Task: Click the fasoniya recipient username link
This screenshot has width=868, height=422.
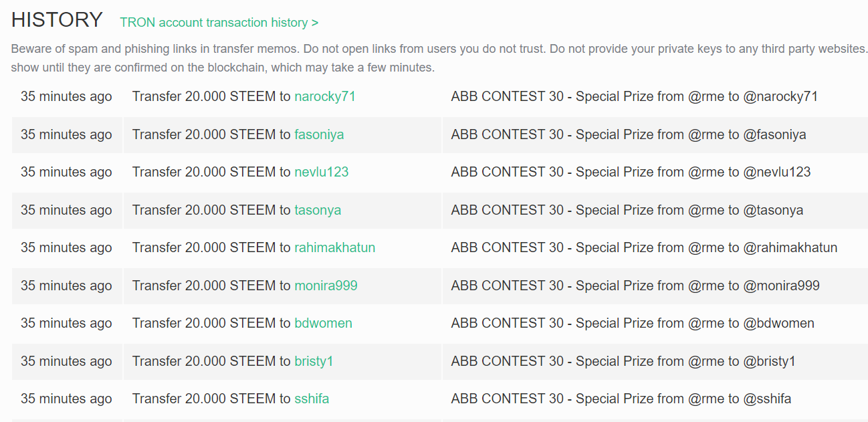Action: (319, 134)
